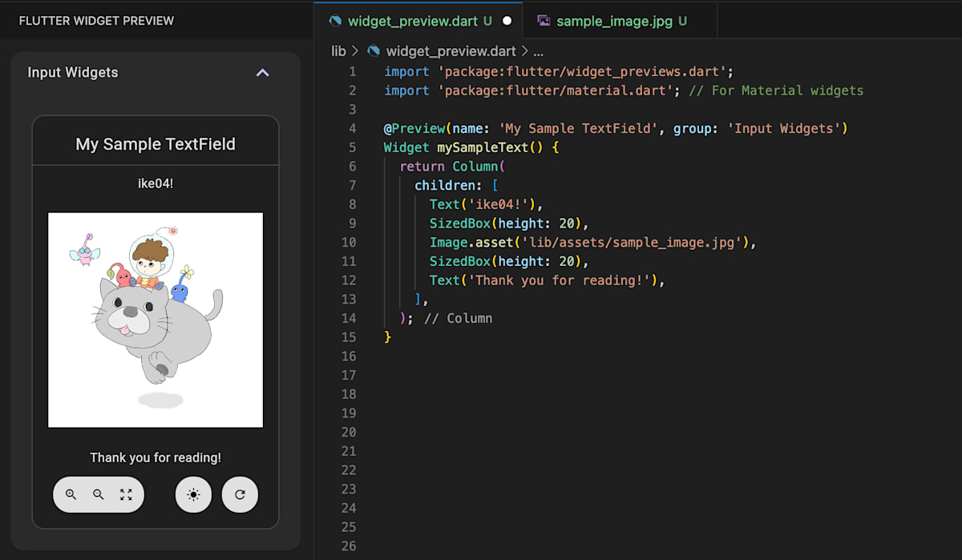Click the 'My Sample TextField' preview title

point(156,144)
